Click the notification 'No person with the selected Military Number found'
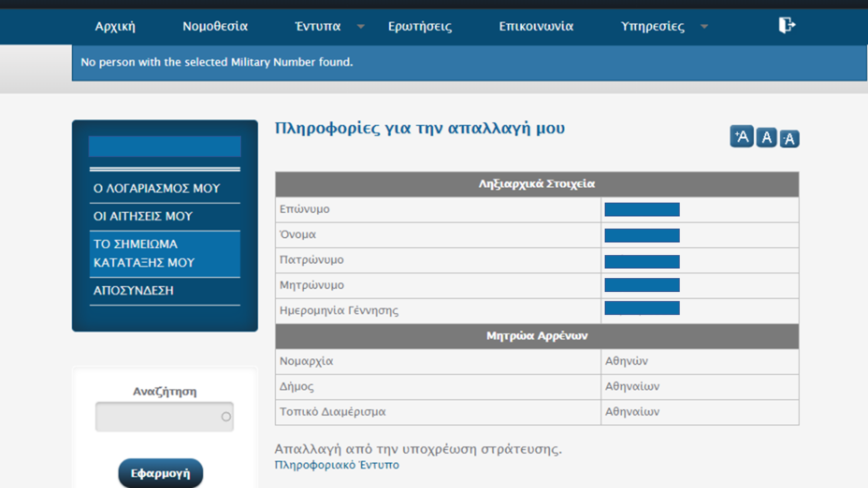 217,62
